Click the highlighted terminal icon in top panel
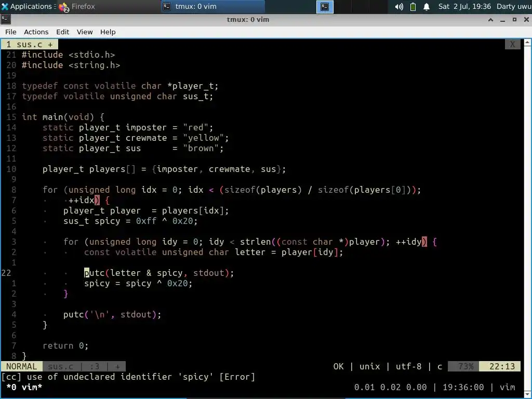The width and height of the screenshot is (532, 399). click(325, 7)
